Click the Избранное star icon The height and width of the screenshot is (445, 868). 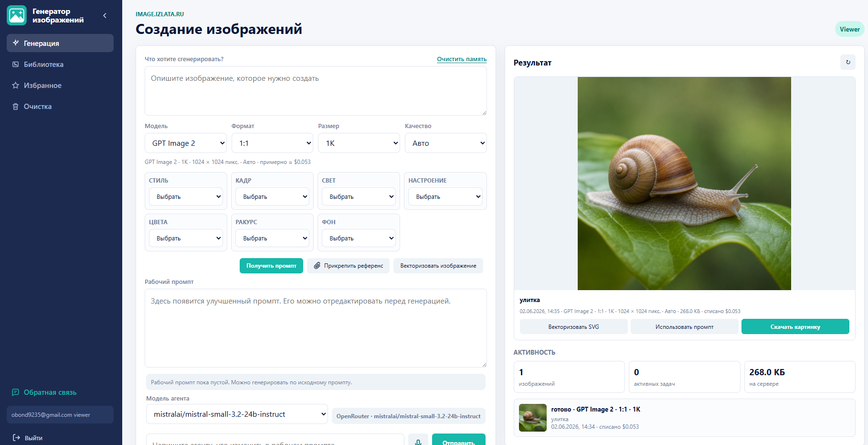[x=16, y=85]
